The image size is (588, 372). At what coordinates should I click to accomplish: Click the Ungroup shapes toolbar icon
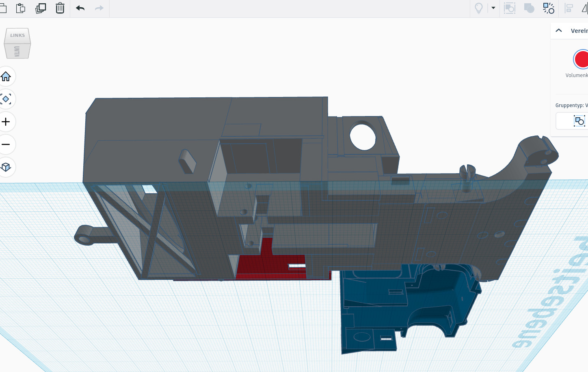click(548, 8)
